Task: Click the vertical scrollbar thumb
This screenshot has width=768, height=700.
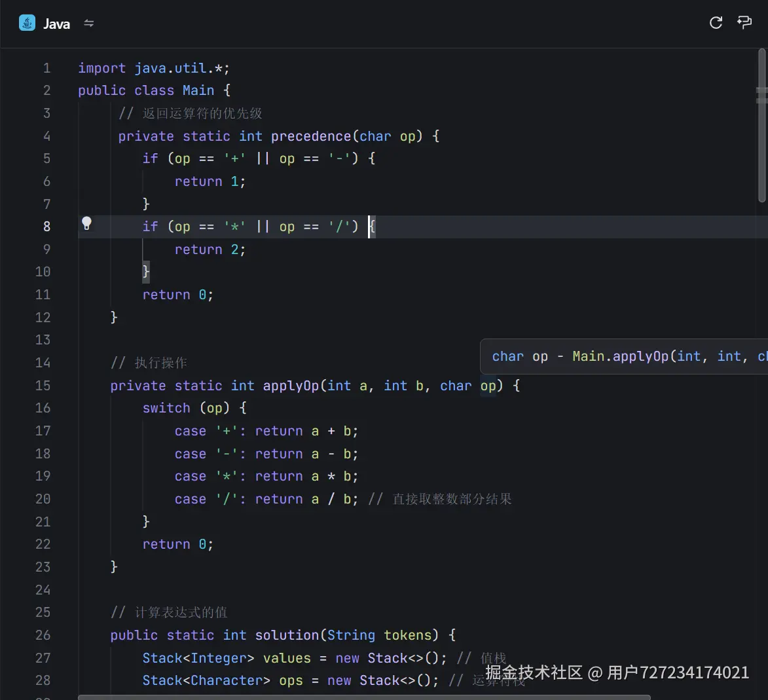Action: tap(761, 126)
